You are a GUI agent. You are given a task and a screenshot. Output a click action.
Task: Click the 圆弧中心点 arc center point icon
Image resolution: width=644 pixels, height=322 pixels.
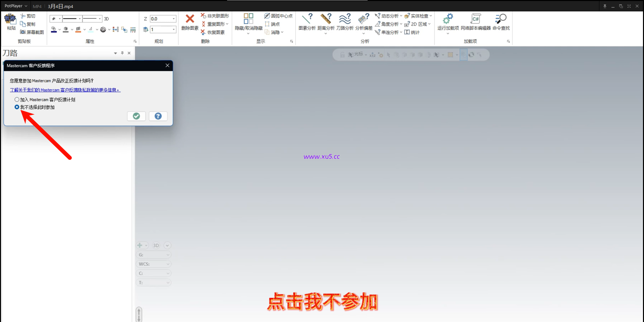[x=279, y=15]
